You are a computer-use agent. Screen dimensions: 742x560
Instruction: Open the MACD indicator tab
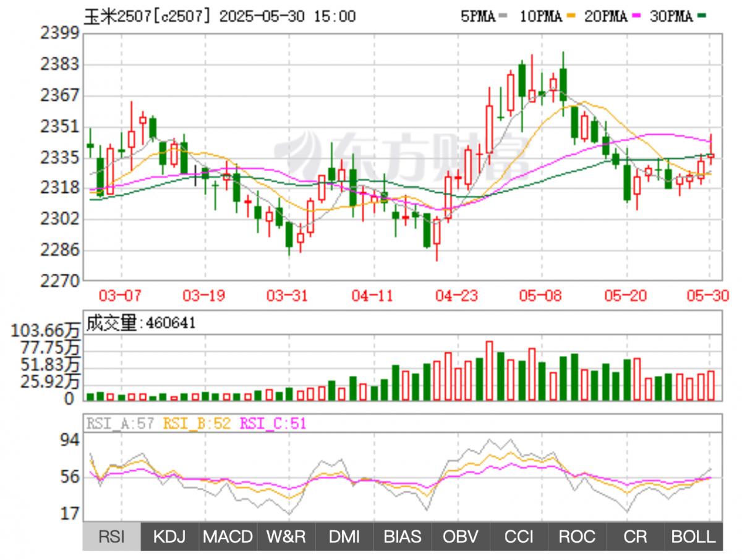pos(228,537)
